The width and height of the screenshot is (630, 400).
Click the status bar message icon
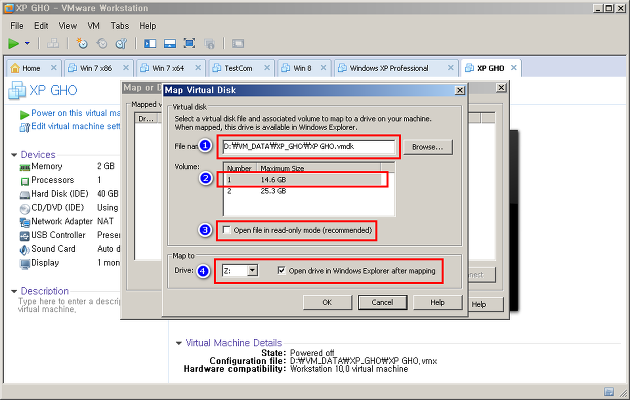[609, 392]
